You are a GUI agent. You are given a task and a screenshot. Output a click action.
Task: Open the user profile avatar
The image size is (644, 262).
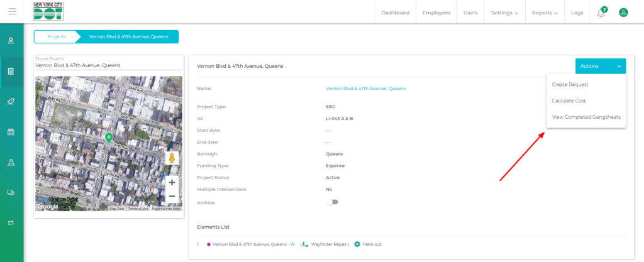[x=623, y=13]
